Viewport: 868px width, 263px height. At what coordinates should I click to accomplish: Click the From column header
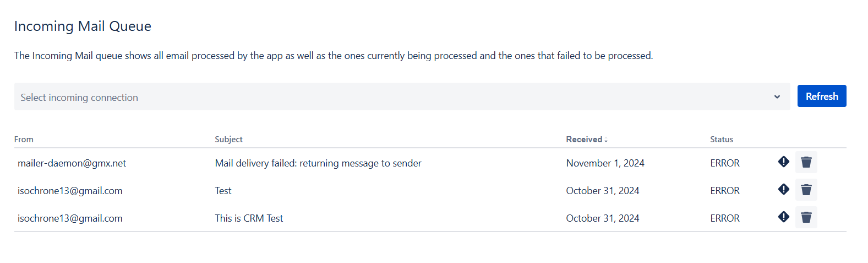pyautogui.click(x=24, y=139)
